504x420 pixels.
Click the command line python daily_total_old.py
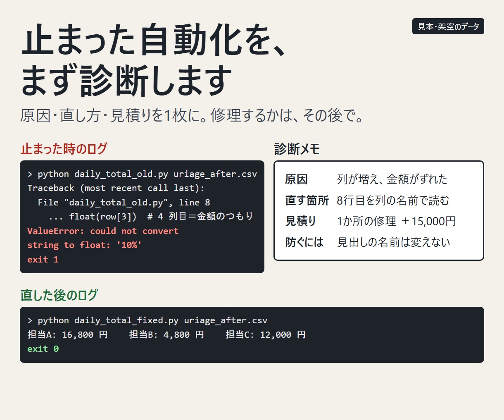tap(142, 174)
